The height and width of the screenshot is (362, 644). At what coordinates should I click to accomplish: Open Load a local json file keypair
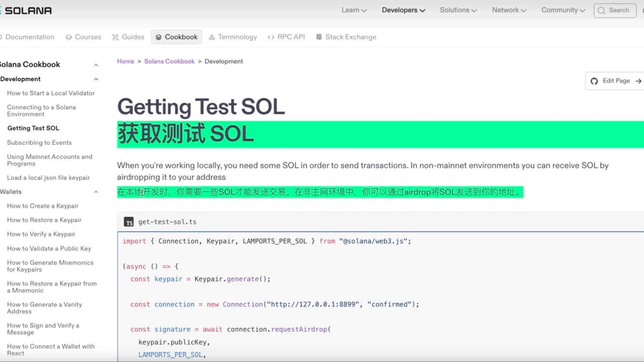[x=48, y=178]
